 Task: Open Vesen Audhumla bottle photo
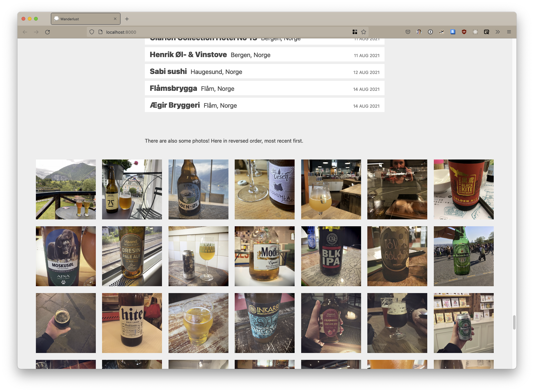265,189
